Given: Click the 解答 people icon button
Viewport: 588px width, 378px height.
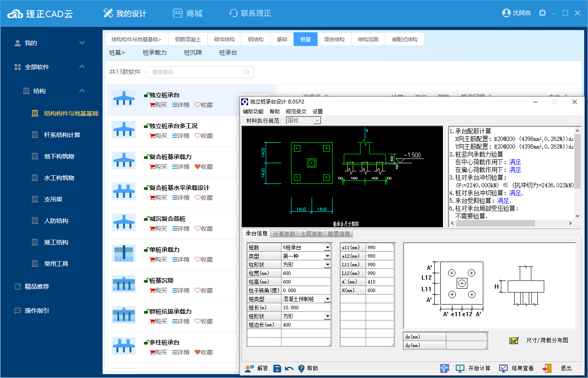Looking at the screenshot, I should (x=249, y=368).
